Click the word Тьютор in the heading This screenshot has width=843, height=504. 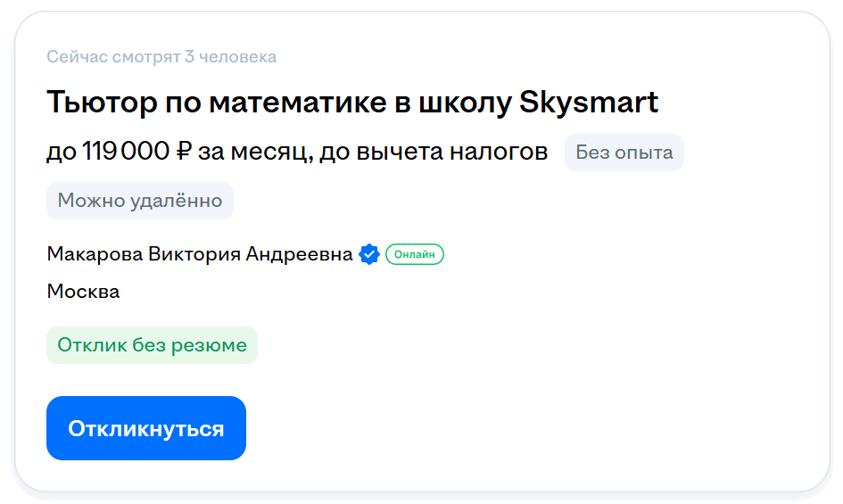pyautogui.click(x=103, y=103)
